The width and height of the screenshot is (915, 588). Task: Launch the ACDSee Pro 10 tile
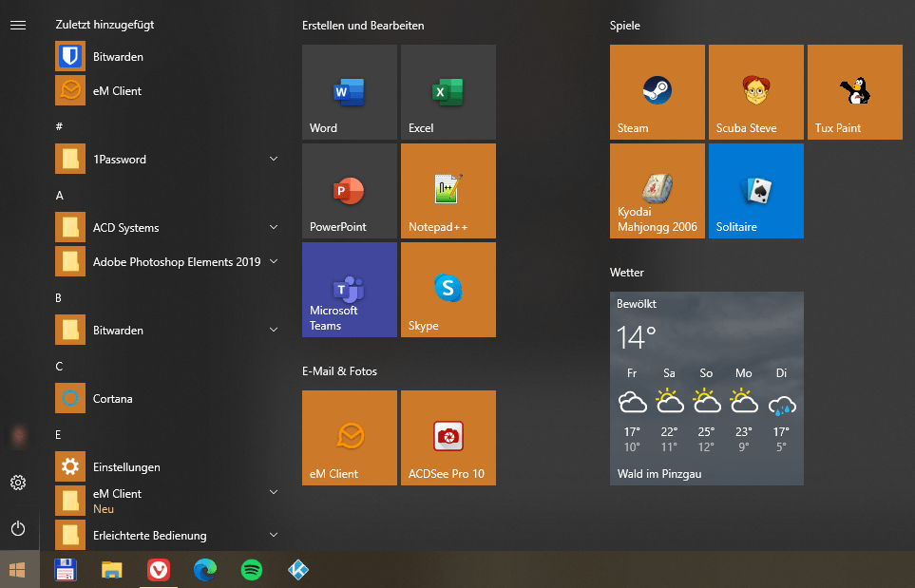click(x=448, y=438)
